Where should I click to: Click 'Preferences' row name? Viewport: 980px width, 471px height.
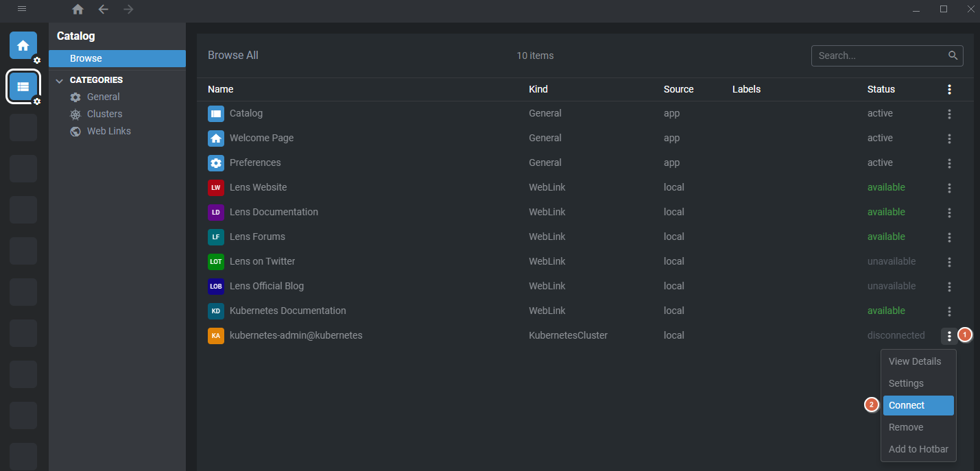(255, 162)
